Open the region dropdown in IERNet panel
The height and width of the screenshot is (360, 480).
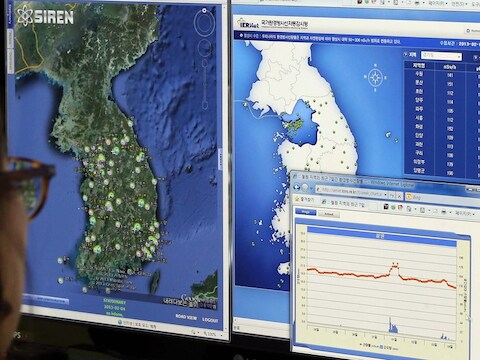(x=441, y=56)
